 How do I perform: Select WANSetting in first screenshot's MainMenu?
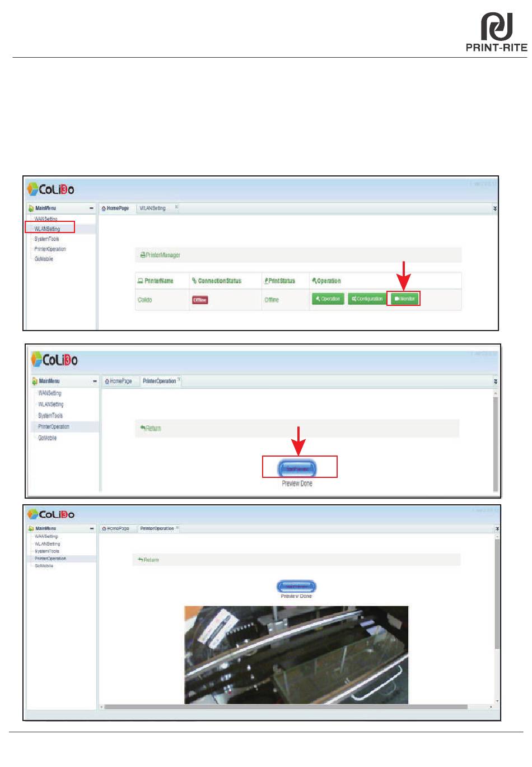pyautogui.click(x=46, y=219)
